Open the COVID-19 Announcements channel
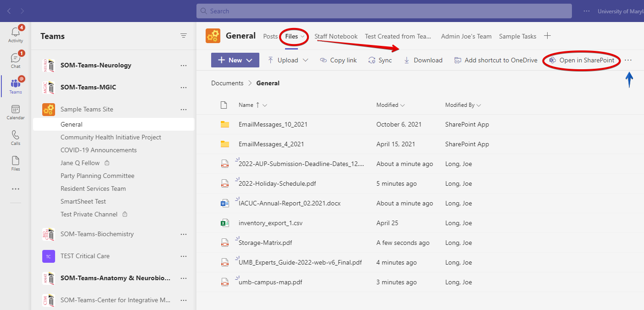The width and height of the screenshot is (644, 310). (99, 150)
